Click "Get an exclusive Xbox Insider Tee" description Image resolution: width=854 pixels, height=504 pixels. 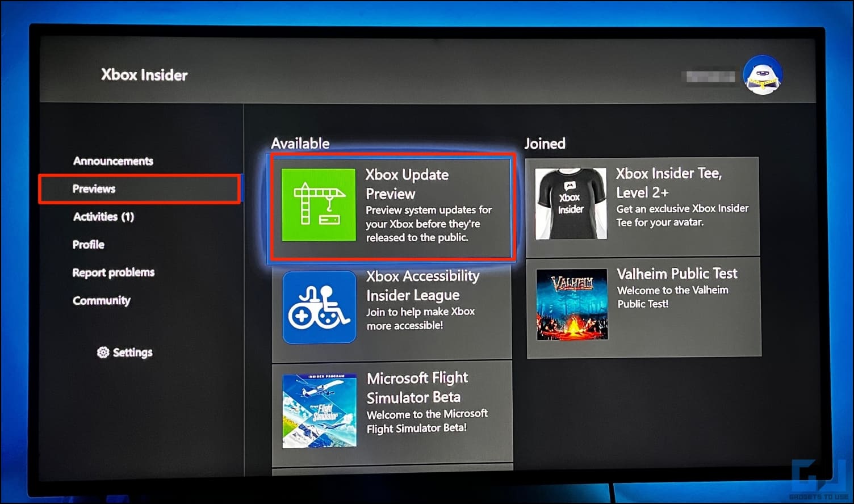[683, 215]
